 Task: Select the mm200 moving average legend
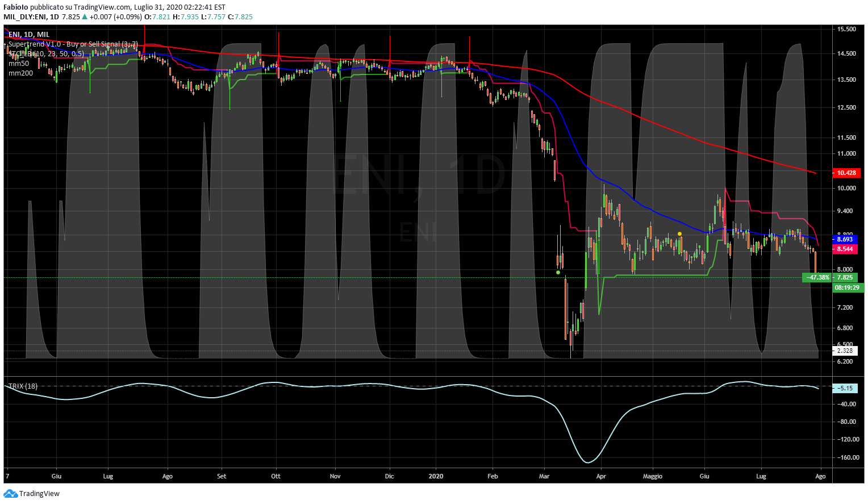coord(20,73)
